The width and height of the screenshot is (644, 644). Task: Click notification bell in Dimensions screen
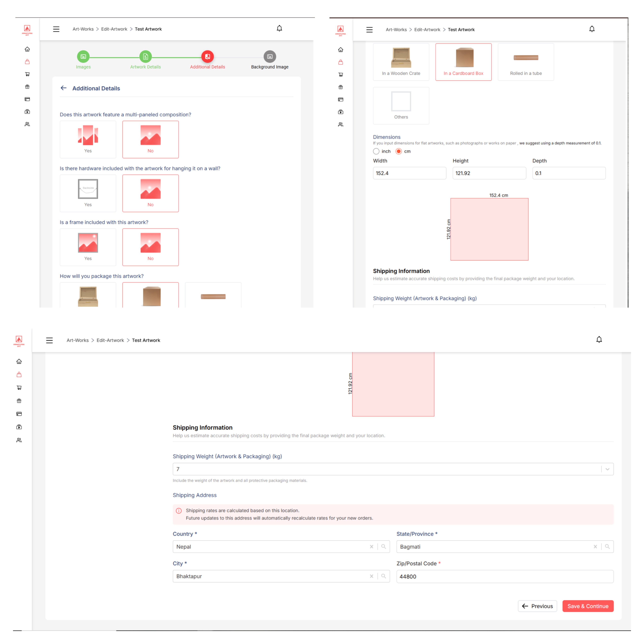coord(592,29)
